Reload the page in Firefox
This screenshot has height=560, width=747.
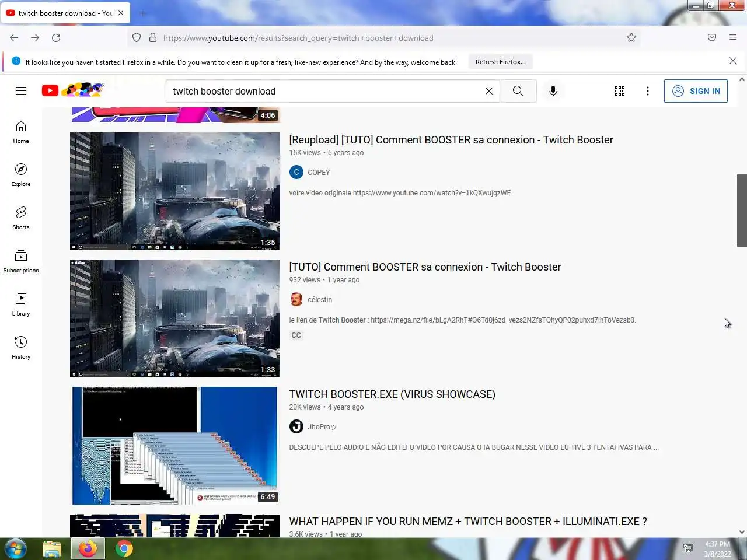click(x=56, y=38)
